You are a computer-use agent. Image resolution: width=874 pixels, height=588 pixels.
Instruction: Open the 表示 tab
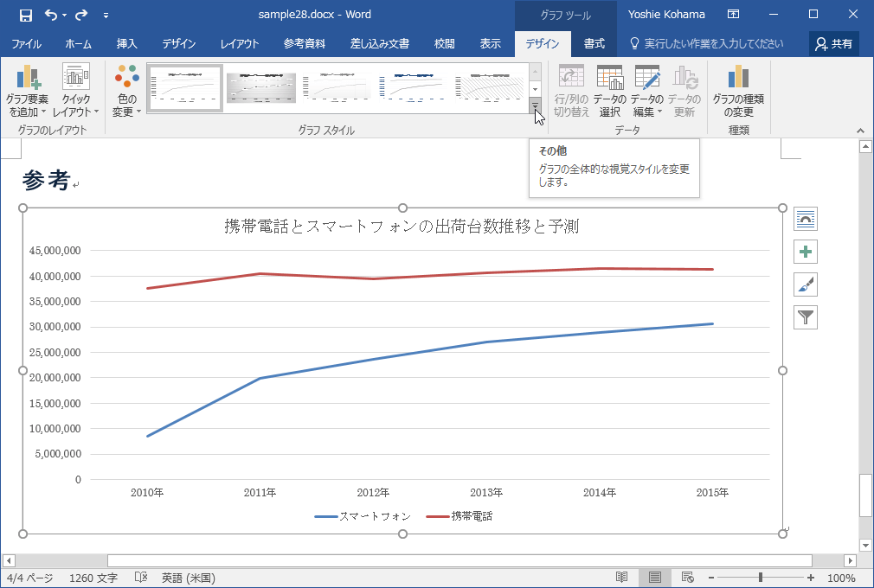click(491, 43)
